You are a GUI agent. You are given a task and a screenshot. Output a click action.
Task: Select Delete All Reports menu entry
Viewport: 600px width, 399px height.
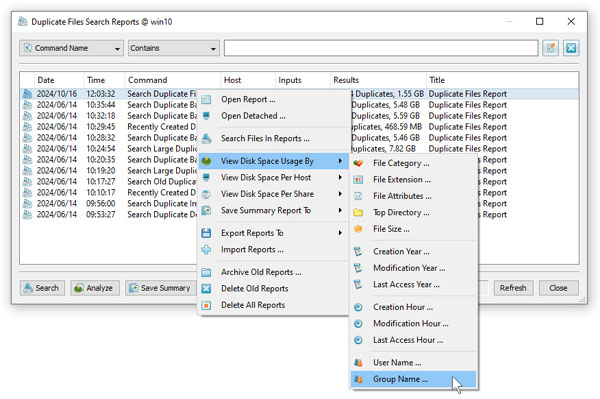tap(273, 305)
